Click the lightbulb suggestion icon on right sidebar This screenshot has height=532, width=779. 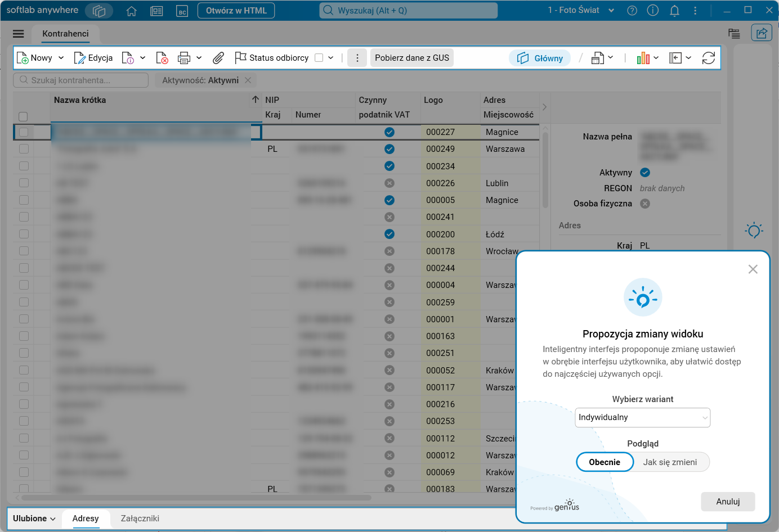click(754, 230)
